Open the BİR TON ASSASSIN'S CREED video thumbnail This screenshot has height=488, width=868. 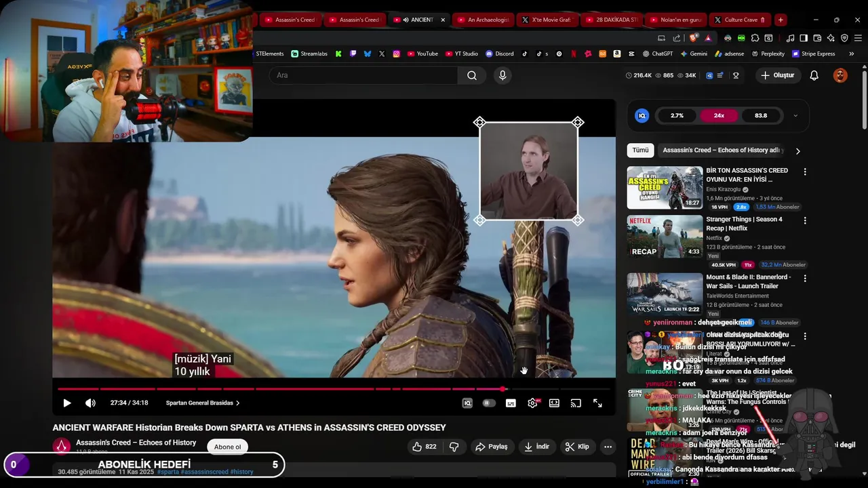coord(665,188)
